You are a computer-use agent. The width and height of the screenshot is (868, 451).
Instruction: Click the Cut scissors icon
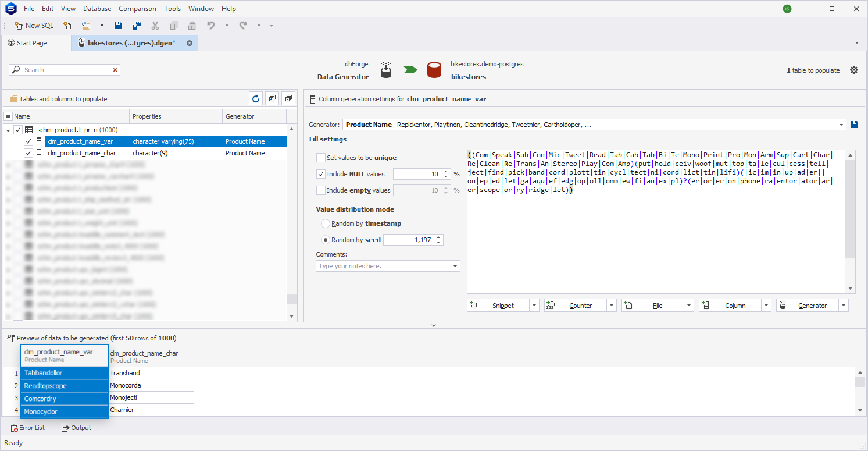[x=155, y=26]
